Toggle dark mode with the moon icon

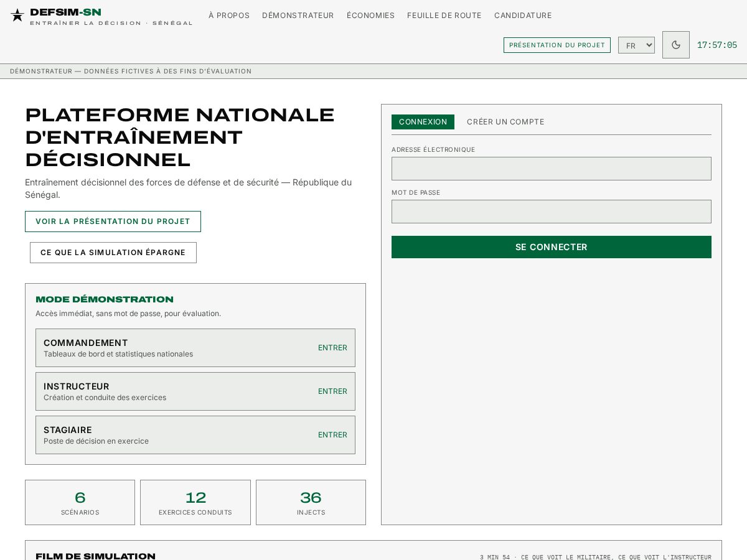click(x=676, y=45)
